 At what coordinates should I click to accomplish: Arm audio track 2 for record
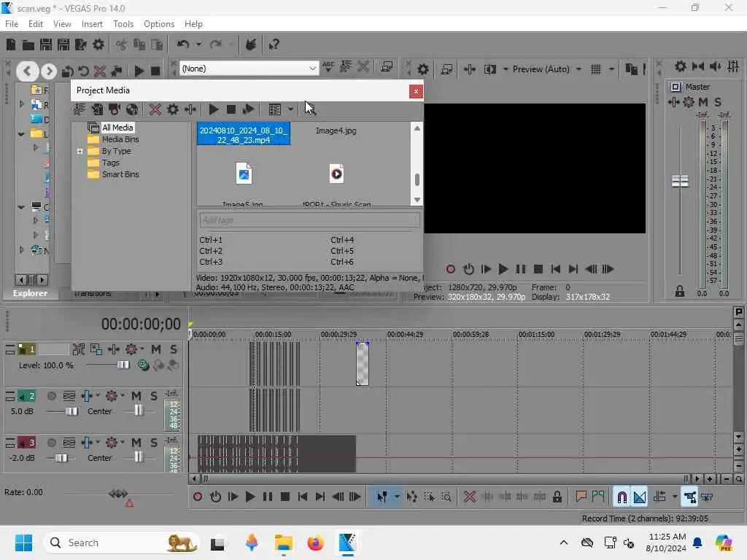coord(52,396)
